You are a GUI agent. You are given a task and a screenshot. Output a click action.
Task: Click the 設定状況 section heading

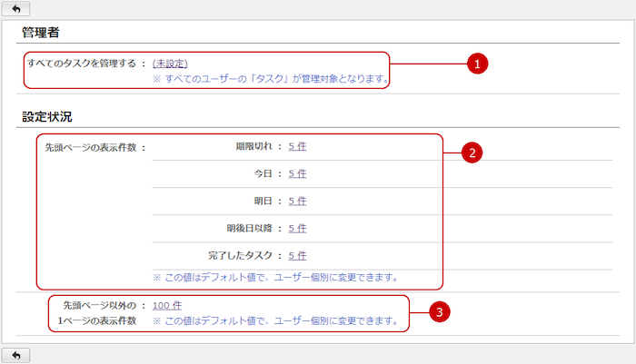(47, 116)
